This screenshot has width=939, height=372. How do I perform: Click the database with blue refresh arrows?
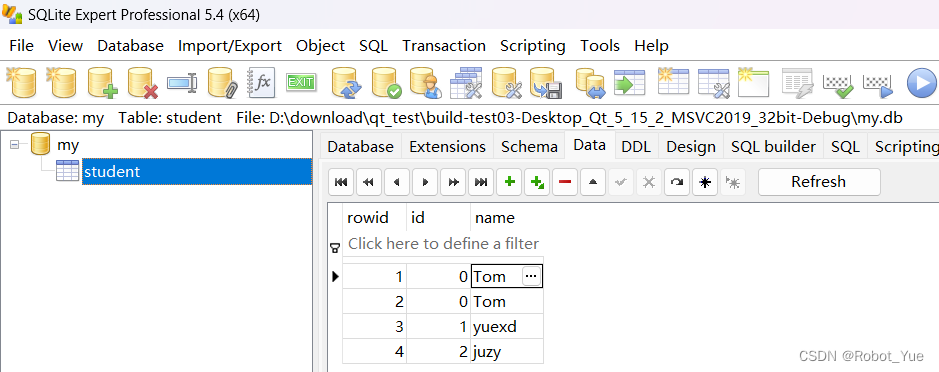347,83
